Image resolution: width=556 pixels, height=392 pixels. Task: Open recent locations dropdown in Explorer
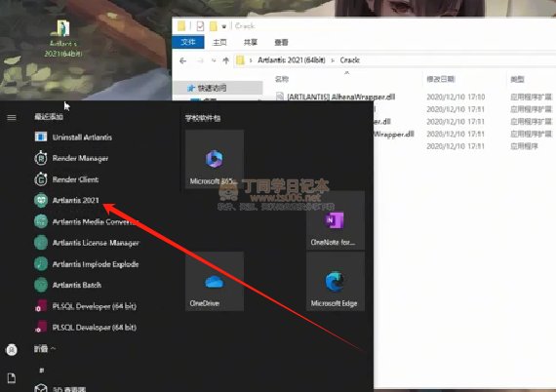(x=214, y=60)
